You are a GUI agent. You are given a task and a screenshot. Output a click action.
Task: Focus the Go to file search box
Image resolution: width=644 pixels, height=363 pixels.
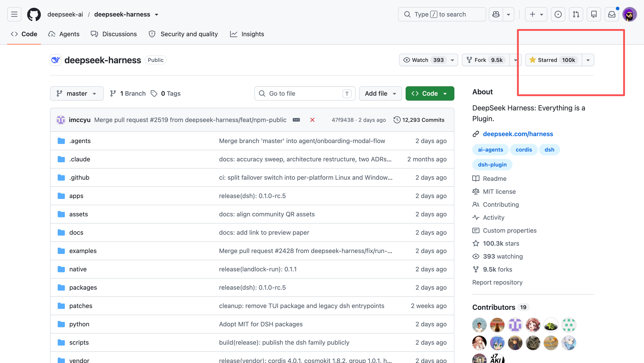pos(305,93)
